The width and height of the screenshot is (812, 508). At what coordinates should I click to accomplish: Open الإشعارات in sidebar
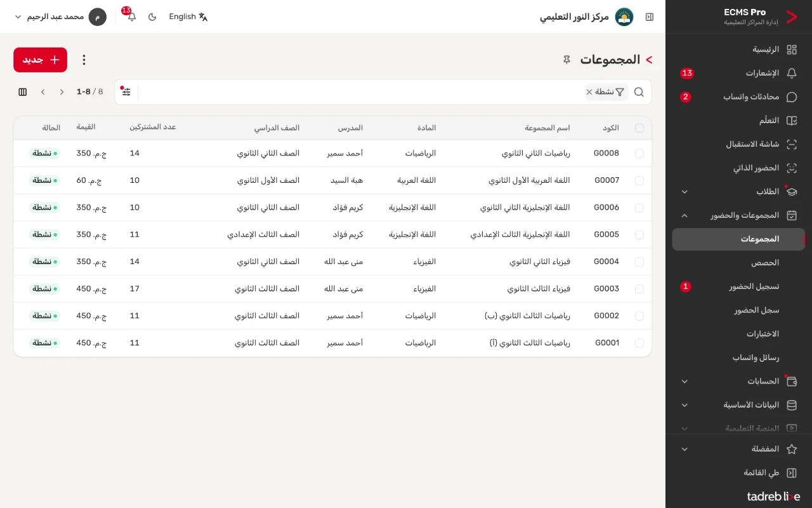click(738, 73)
